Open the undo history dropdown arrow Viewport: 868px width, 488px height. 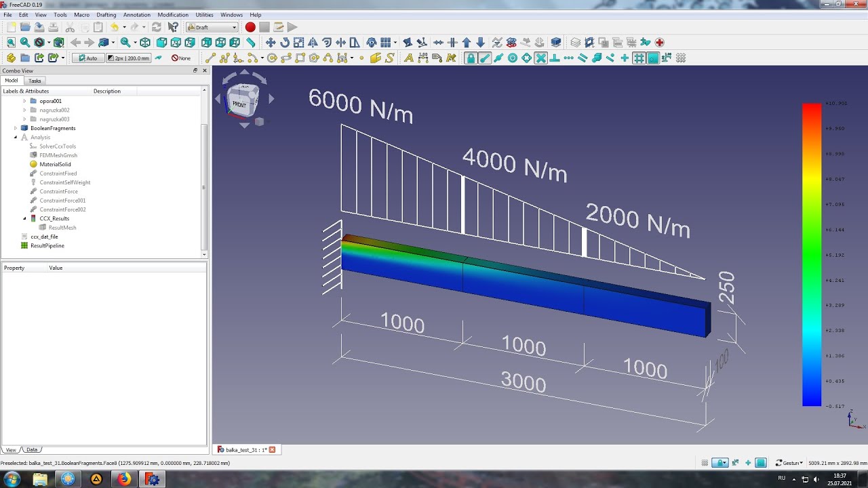click(x=124, y=27)
